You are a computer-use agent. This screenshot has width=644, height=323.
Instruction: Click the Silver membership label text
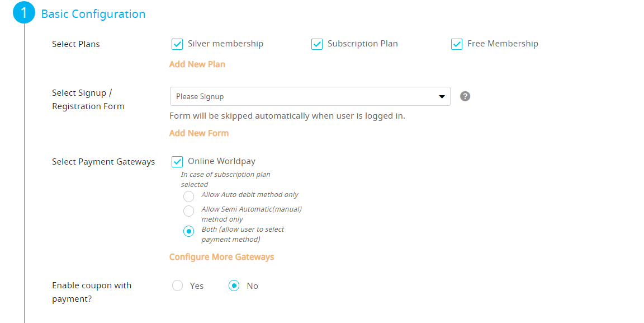pyautogui.click(x=225, y=44)
